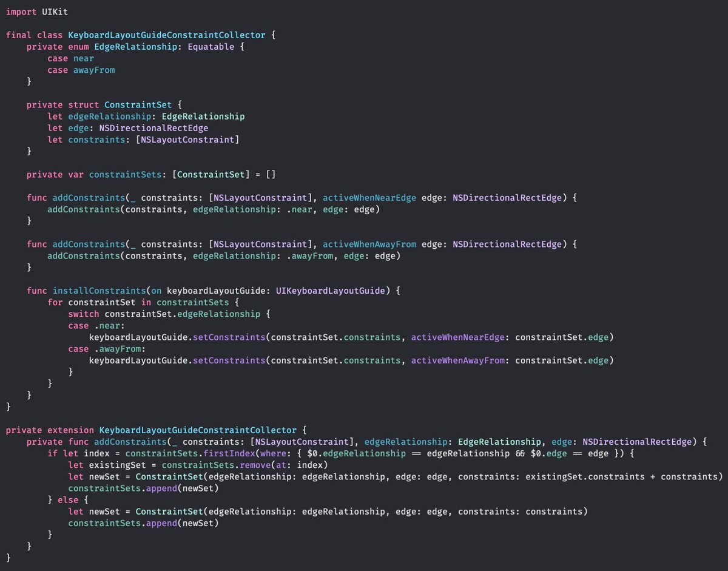Select 'let edge: NSDirectionalRectEdge' property line
This screenshot has height=571, width=728.
pos(128,128)
